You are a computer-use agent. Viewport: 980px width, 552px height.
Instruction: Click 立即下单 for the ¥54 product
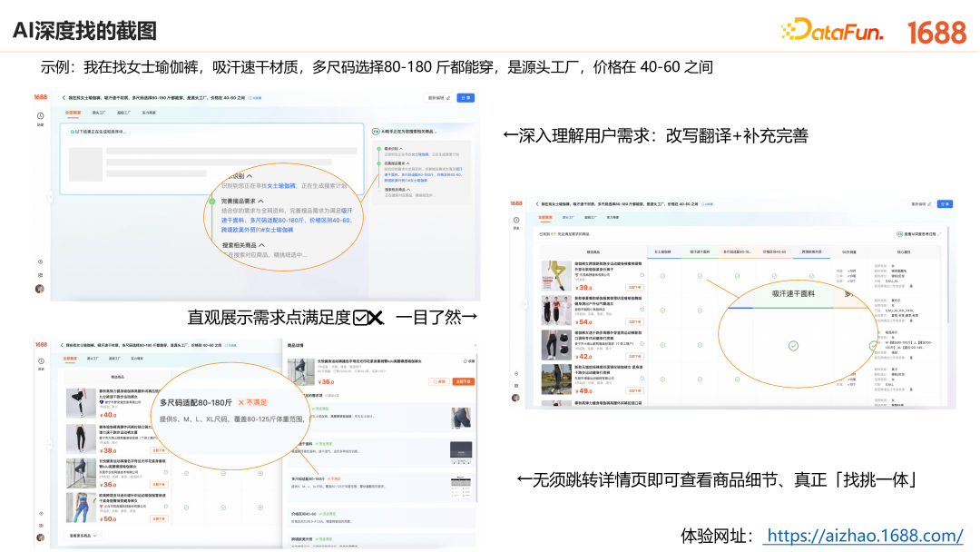(x=635, y=322)
